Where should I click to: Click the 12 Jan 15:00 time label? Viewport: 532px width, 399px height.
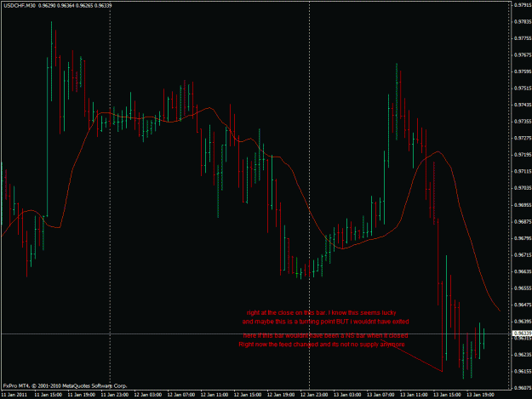(248, 395)
